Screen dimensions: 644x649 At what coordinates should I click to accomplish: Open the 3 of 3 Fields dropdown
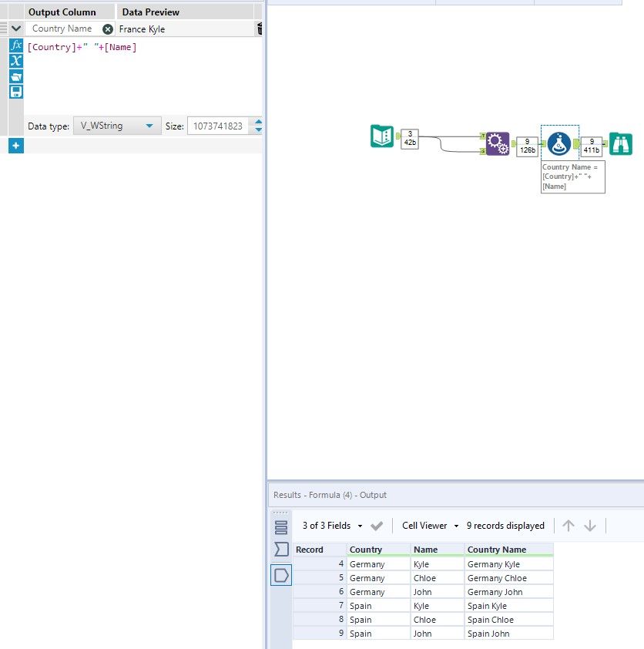[333, 526]
